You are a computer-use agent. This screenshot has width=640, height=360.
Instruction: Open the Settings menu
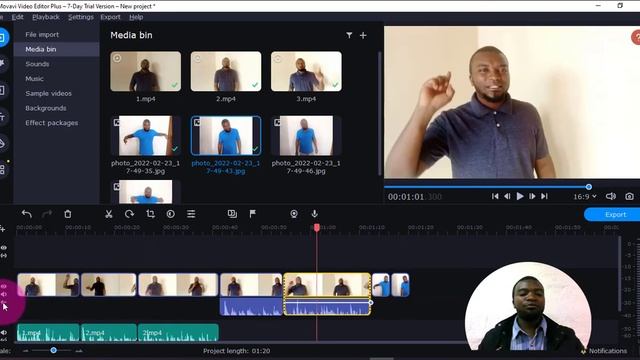point(81,17)
